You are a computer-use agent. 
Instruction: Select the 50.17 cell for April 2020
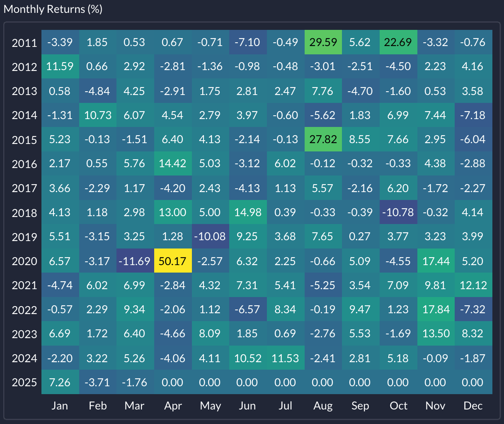point(172,261)
